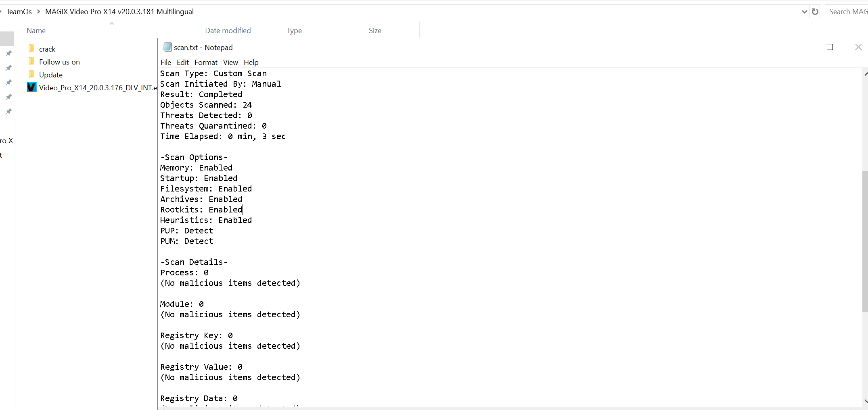Click the 'Archives: Enabled' line
This screenshot has height=410, width=868.
pos(201,199)
